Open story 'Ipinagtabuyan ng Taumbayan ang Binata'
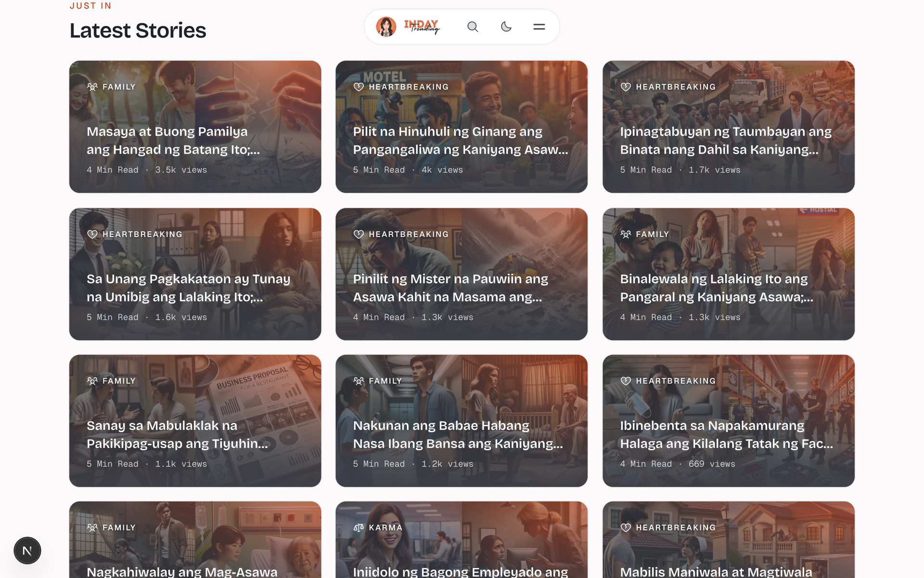 pyautogui.click(x=726, y=141)
